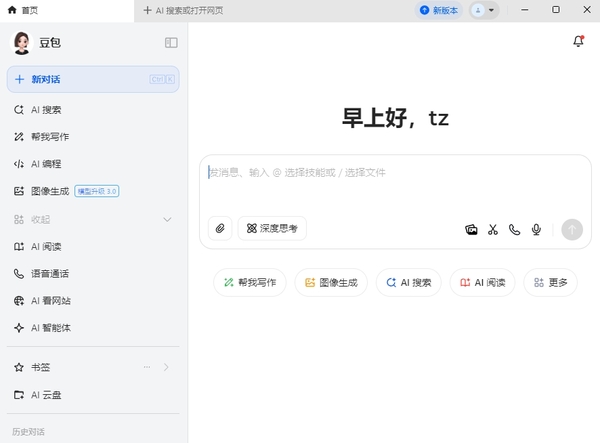Screen dimensions: 600x443
Task: Click the AI 搜索 suggestion chip
Action: coord(409,282)
